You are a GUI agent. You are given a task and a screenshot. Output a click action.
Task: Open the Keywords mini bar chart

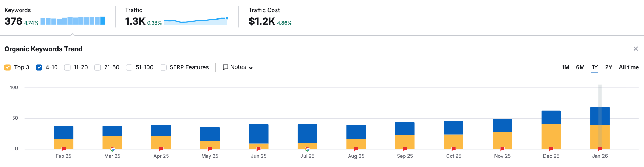pyautogui.click(x=73, y=21)
